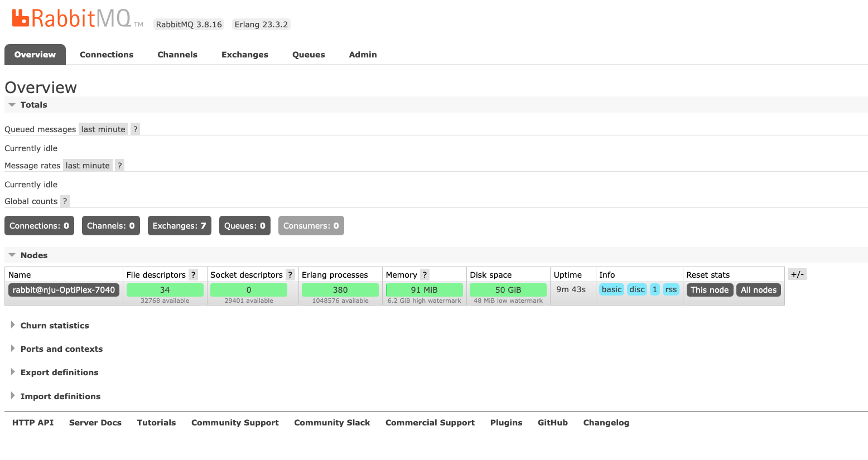Expand Import definitions section
The image size is (868, 460).
click(55, 396)
